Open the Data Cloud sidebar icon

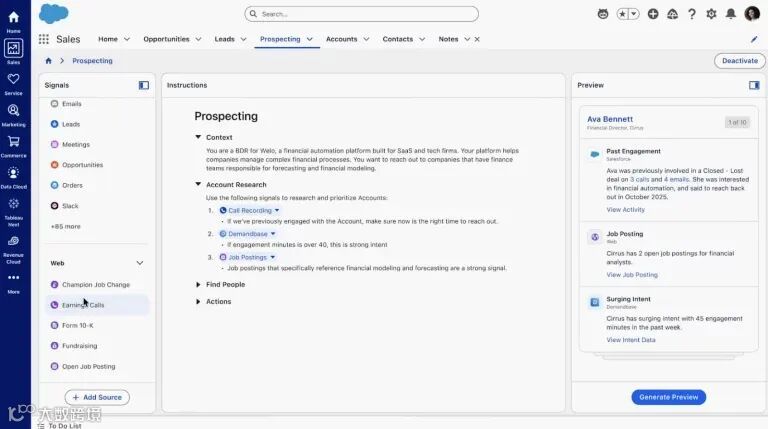(x=14, y=173)
